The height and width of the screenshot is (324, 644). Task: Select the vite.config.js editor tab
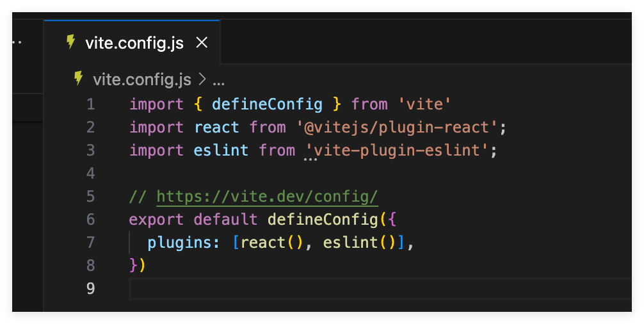point(132,42)
